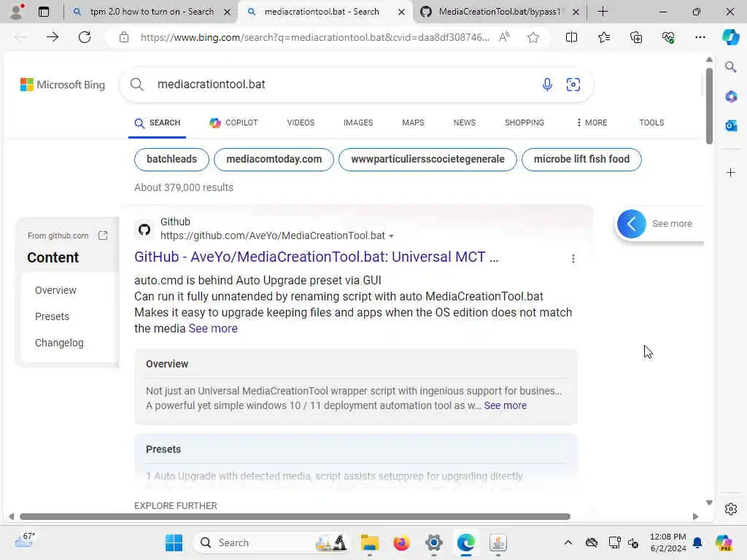Click the blue See more arrow

point(632,224)
